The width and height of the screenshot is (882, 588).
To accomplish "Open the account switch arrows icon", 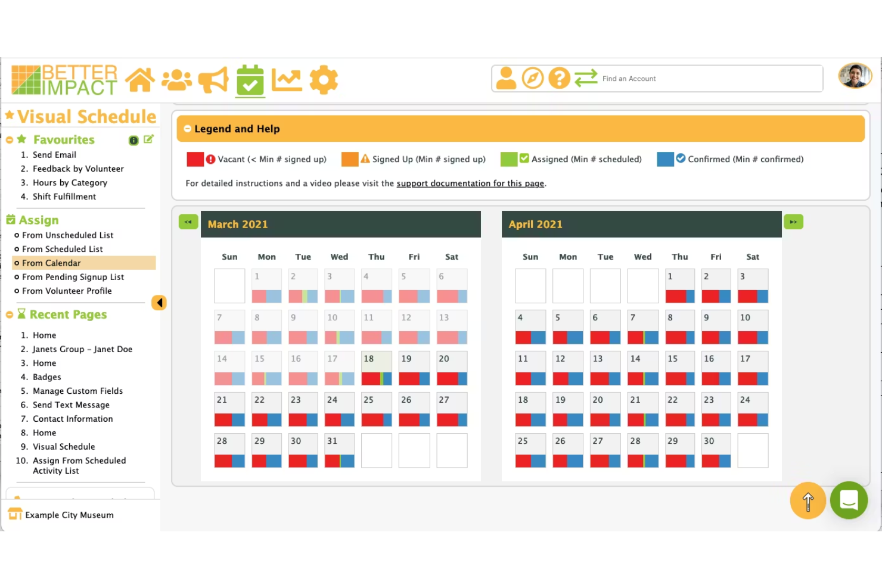I will tap(586, 77).
